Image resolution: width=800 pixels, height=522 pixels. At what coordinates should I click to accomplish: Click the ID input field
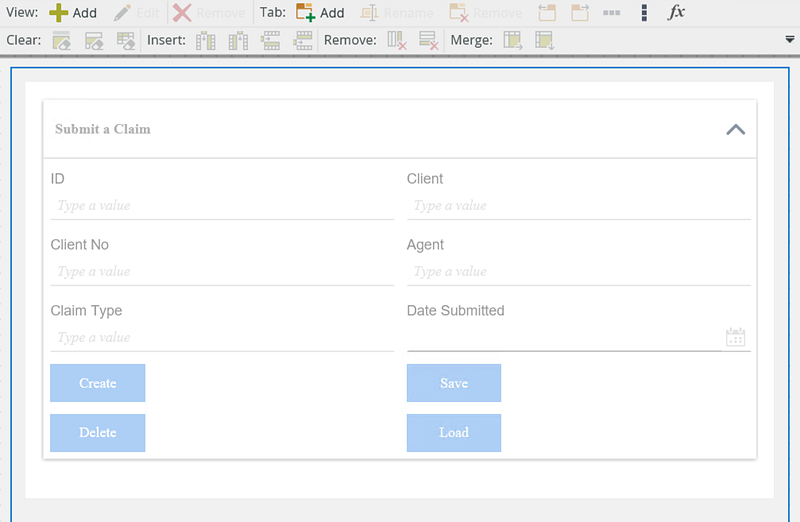click(x=222, y=206)
